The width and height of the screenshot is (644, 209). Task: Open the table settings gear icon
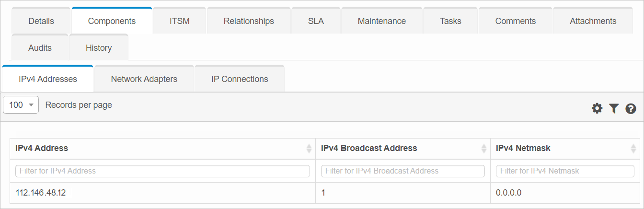coord(597,108)
